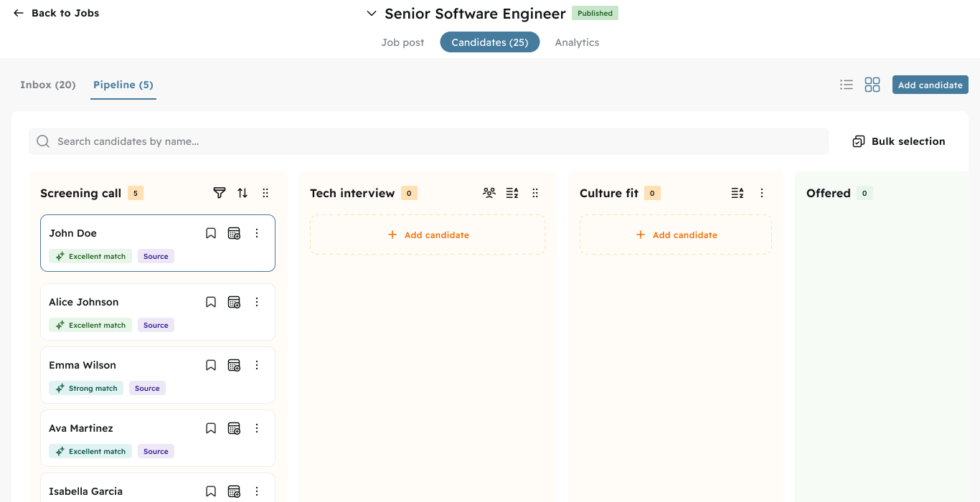The width and height of the screenshot is (980, 502).
Task: Click the Tech interview column title
Action: point(352,193)
